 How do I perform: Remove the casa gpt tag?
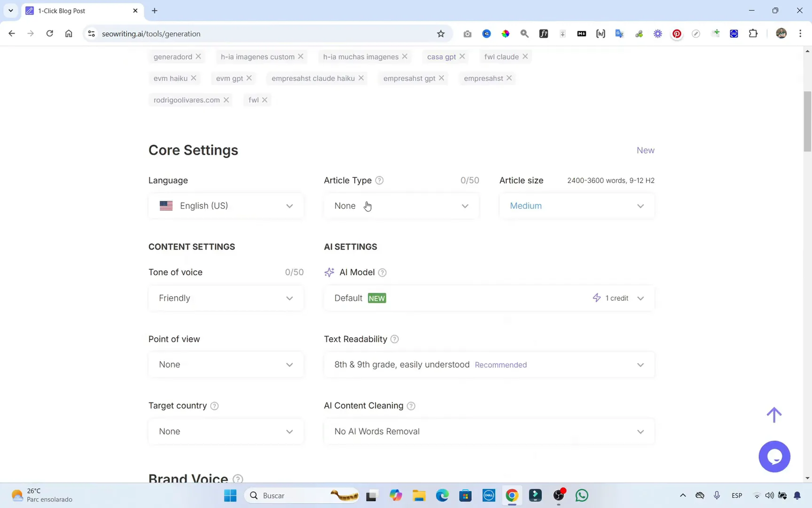pos(462,56)
